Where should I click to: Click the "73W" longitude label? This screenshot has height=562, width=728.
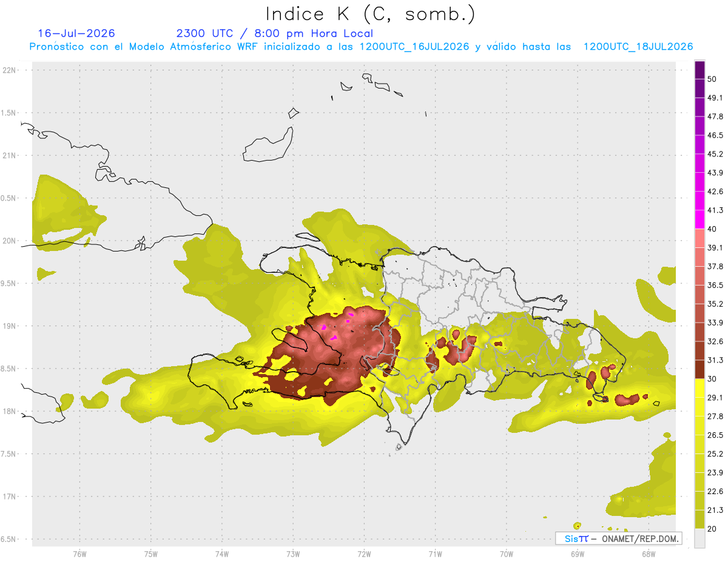(x=293, y=554)
